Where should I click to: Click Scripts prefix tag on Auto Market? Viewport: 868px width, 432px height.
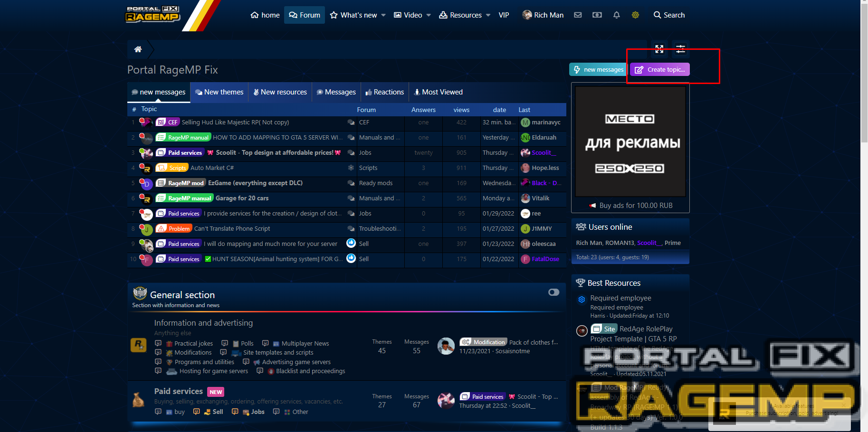point(172,168)
